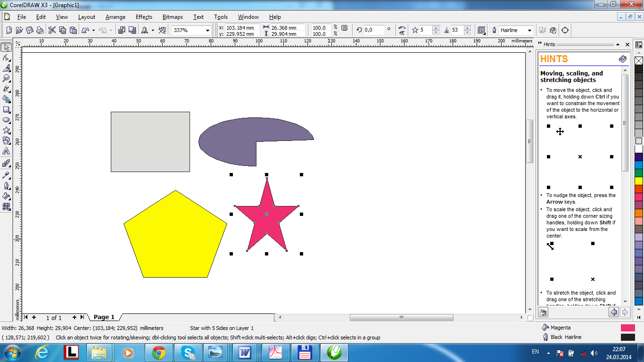Click the Paste clipboard icon
Image resolution: width=644 pixels, height=362 pixels.
(x=73, y=30)
